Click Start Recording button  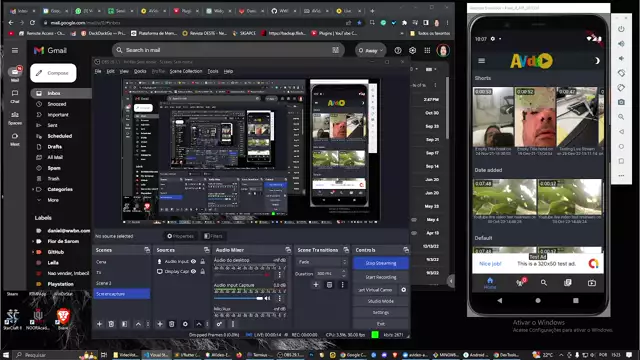click(x=381, y=277)
